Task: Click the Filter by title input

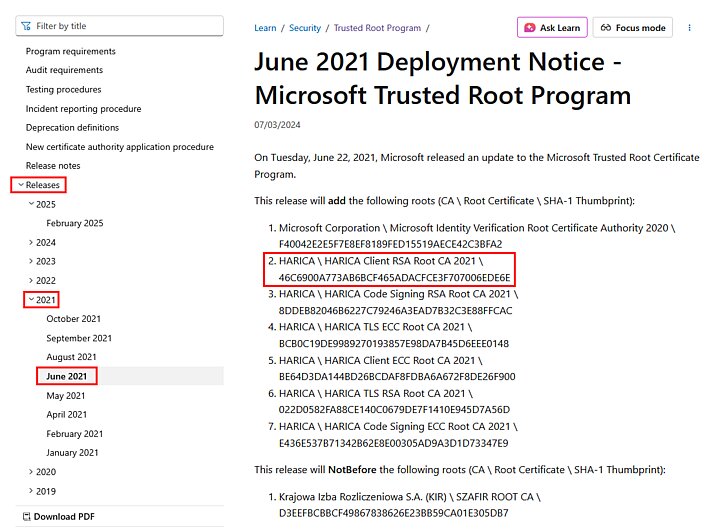Action: pos(119,26)
